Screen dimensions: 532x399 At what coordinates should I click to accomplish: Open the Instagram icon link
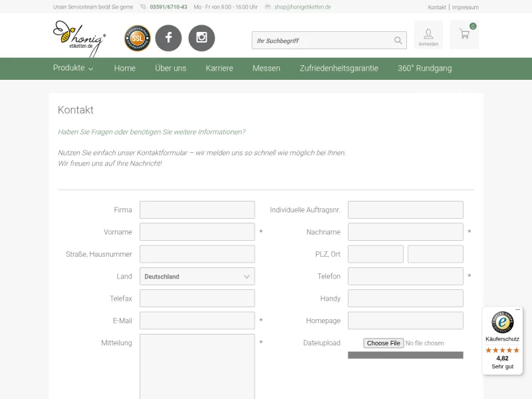click(x=201, y=38)
